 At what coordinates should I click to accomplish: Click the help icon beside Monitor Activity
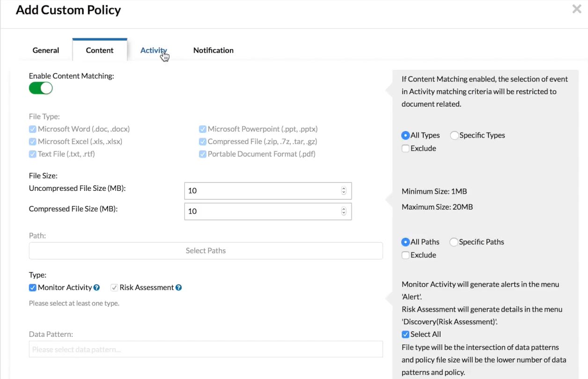pyautogui.click(x=96, y=288)
